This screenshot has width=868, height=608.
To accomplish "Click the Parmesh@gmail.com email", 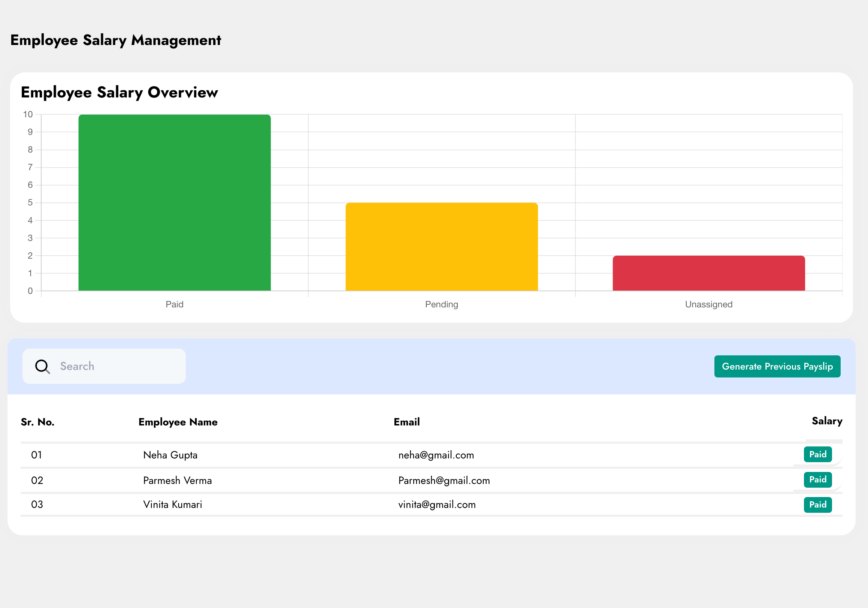I will pos(444,481).
